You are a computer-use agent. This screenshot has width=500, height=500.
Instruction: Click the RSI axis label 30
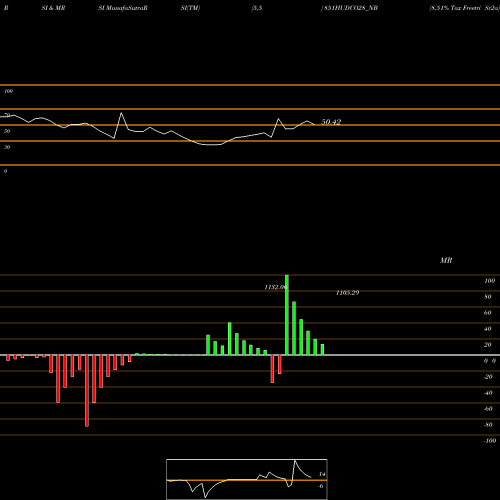tap(7, 147)
